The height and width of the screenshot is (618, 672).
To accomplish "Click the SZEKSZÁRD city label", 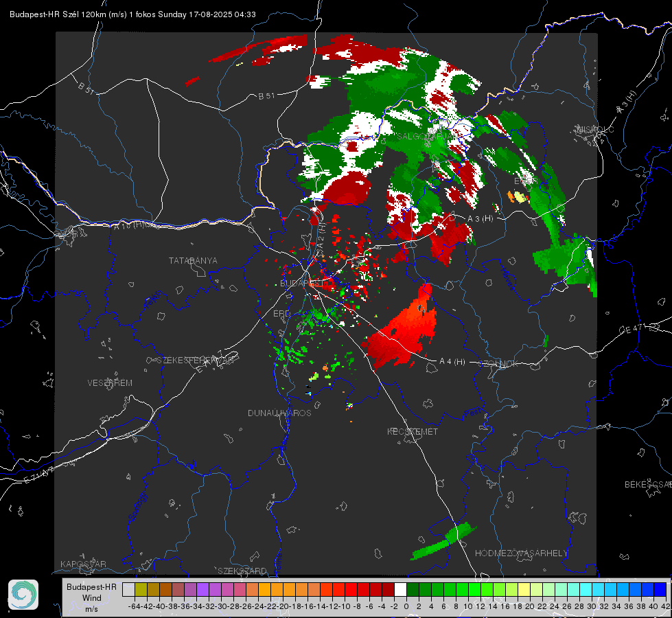I will (x=242, y=571).
